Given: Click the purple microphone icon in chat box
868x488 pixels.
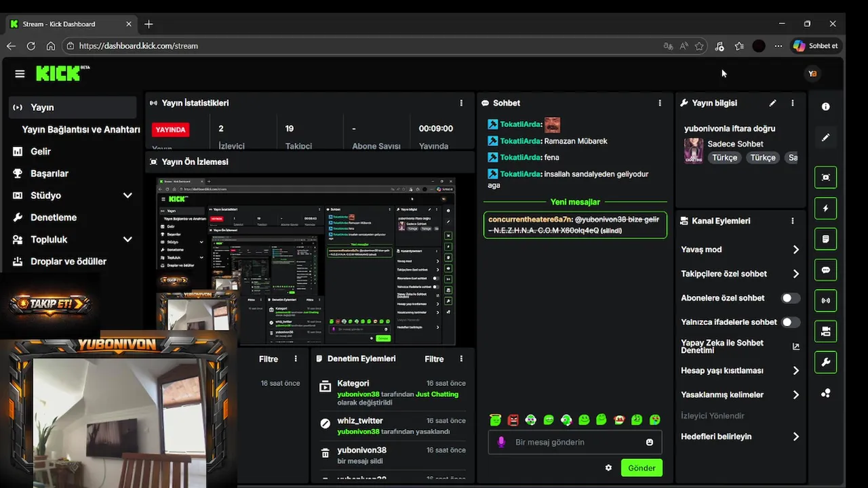Looking at the screenshot, I should (x=501, y=442).
